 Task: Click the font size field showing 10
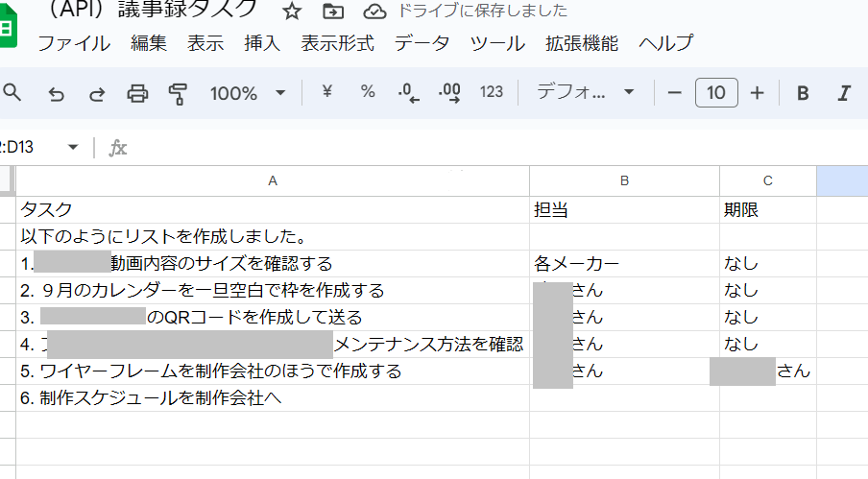click(715, 92)
